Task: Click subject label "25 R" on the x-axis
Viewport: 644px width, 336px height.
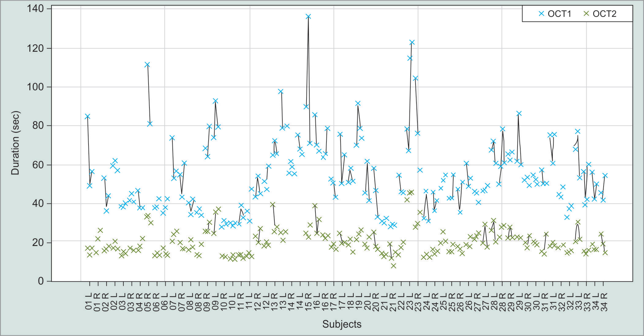Action: point(452,302)
